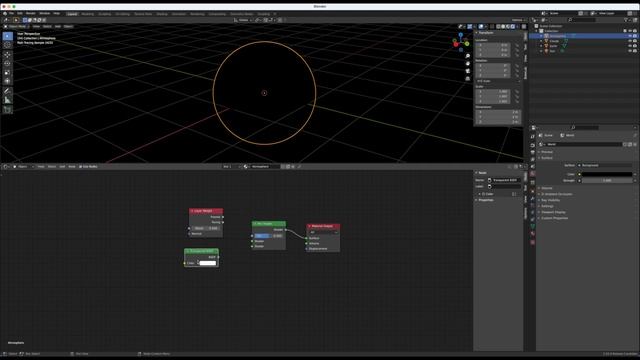This screenshot has width=640, height=360.
Task: Hide Earth in viewport via eye icon
Action: [630, 46]
